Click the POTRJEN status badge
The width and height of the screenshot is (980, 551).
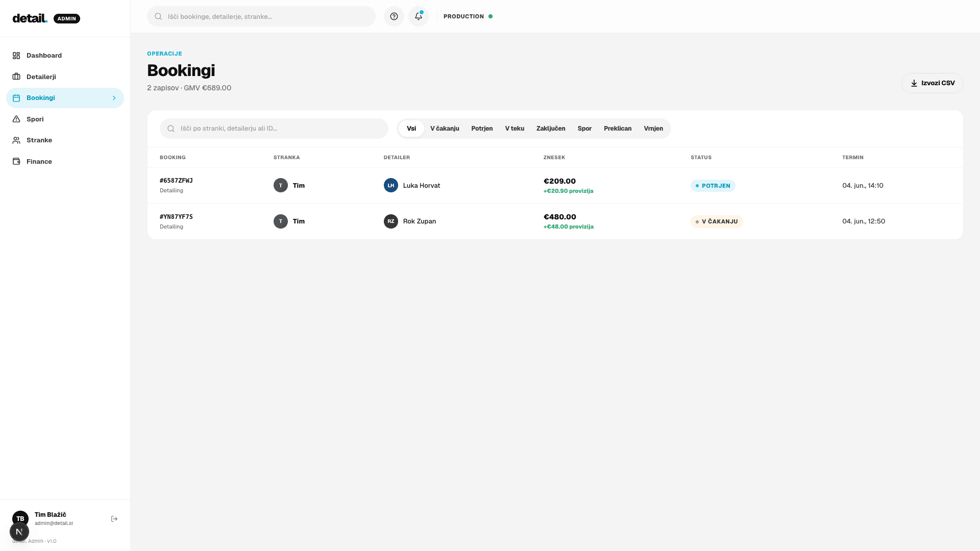point(713,186)
